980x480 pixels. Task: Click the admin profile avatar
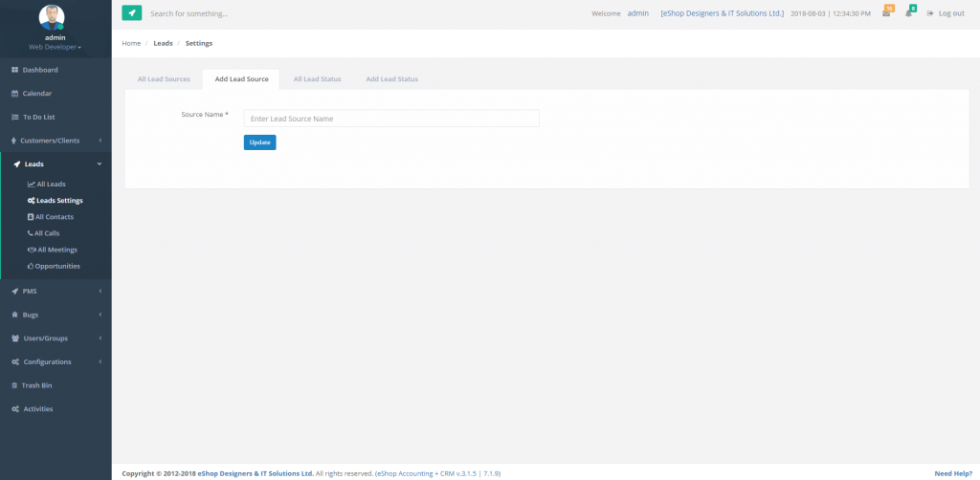coord(54,17)
